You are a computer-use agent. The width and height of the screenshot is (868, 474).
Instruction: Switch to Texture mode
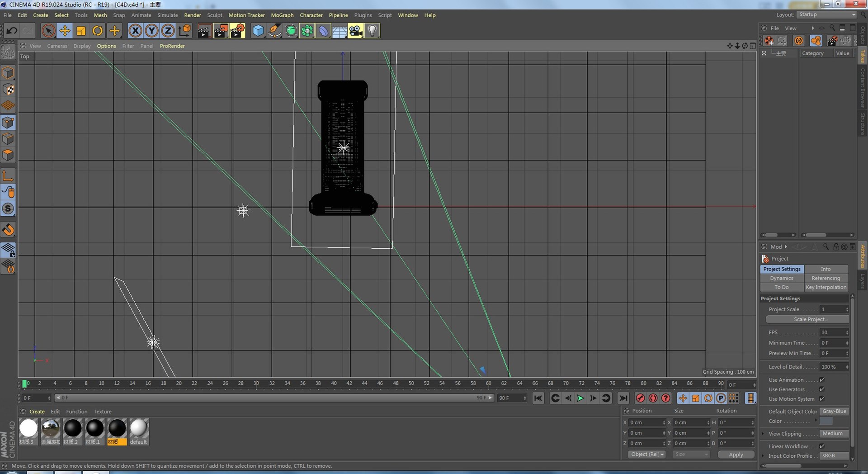pyautogui.click(x=8, y=90)
